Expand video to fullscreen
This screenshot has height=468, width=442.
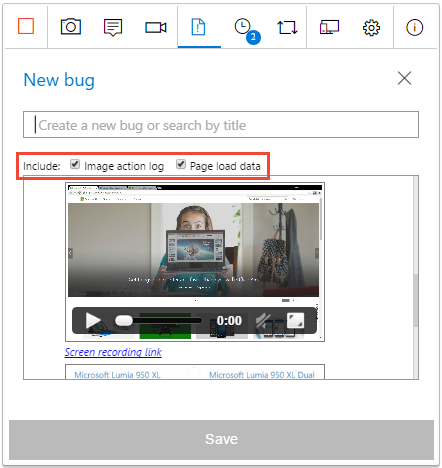tap(295, 321)
